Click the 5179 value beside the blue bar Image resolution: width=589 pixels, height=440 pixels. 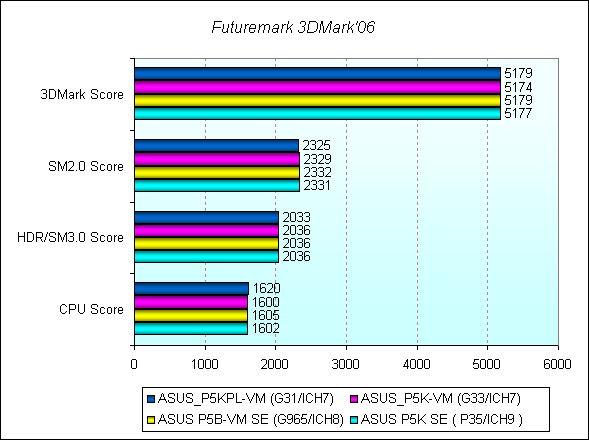coord(518,73)
